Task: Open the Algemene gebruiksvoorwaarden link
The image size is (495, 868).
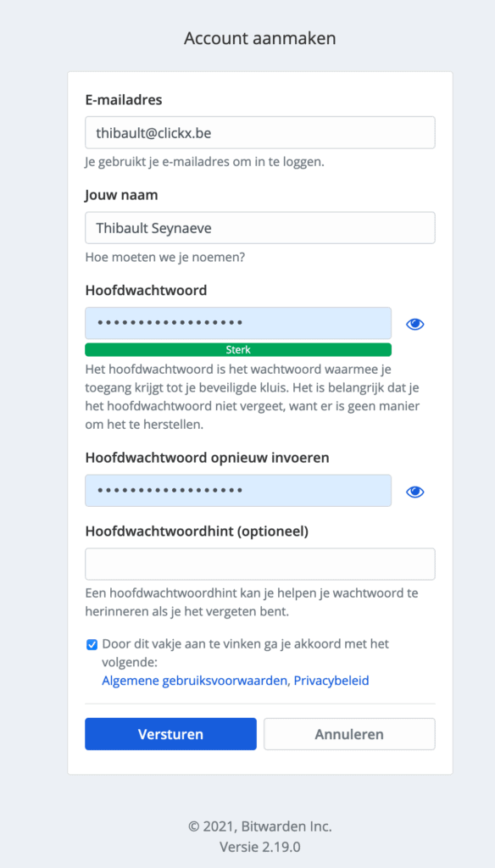Action: coord(195,681)
